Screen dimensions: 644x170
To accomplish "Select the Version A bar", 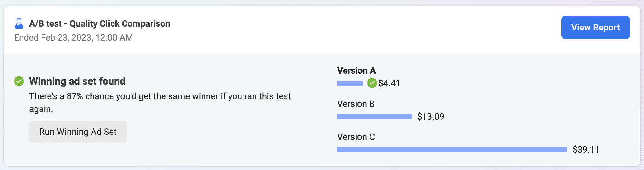I will 350,83.
